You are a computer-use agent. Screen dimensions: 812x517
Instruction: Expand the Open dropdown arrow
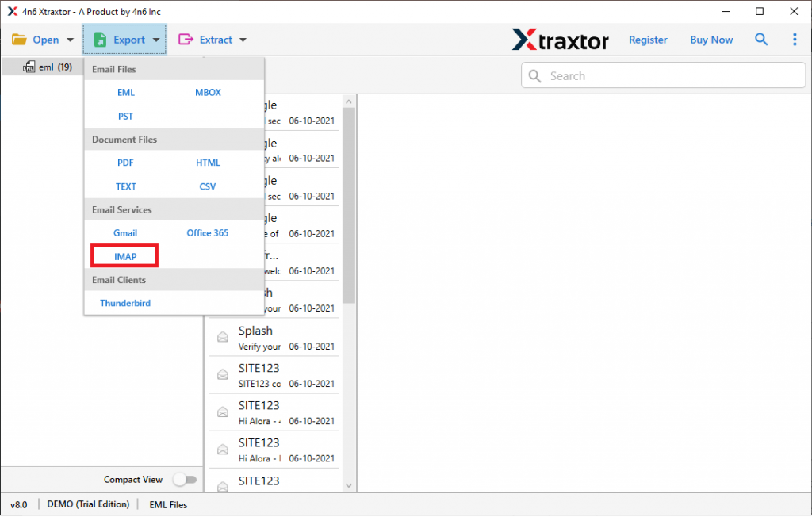coord(70,39)
